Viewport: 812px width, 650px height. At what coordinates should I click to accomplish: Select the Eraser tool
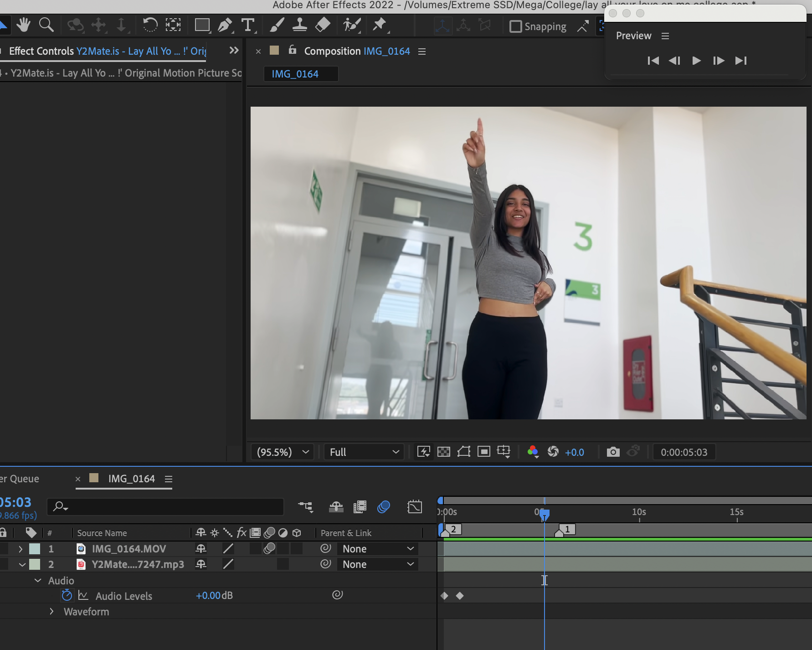(323, 25)
